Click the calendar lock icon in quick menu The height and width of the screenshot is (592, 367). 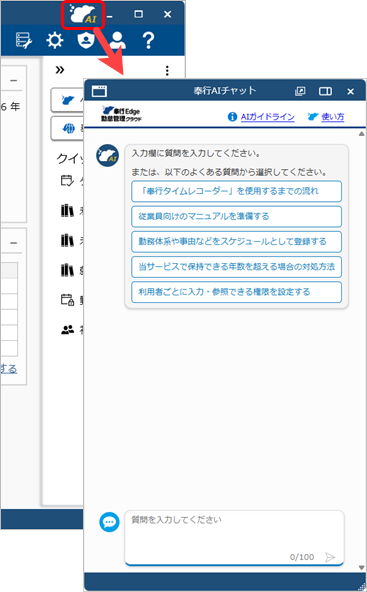67,300
